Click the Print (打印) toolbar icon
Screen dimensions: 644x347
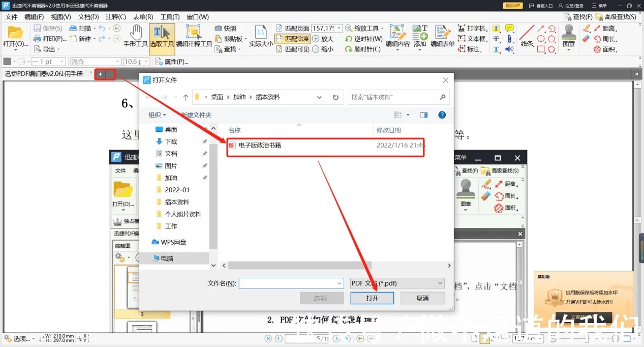(x=50, y=39)
